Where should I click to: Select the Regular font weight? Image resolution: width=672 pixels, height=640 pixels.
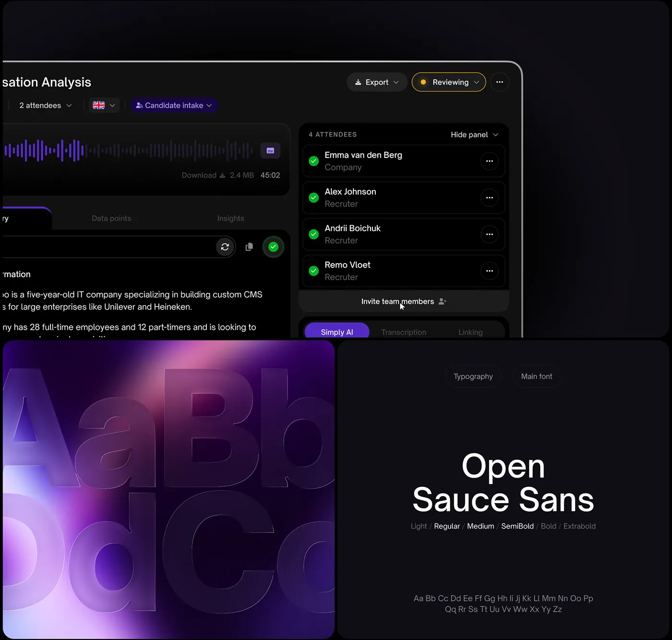pos(447,526)
